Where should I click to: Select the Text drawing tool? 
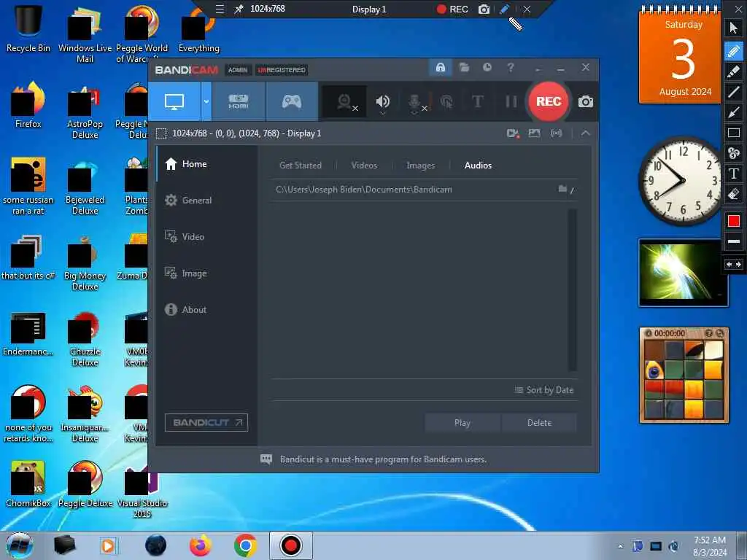[x=734, y=174]
